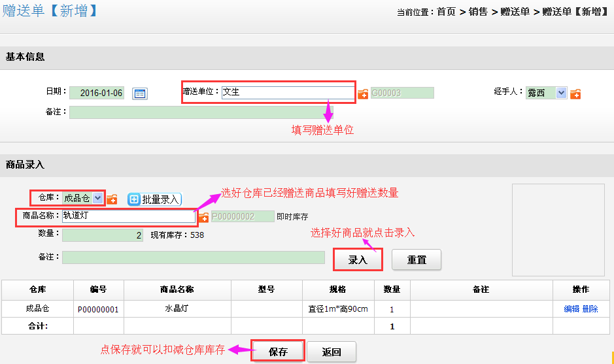
Task: Click 编辑 link in 水晶灯 row
Action: point(571,309)
